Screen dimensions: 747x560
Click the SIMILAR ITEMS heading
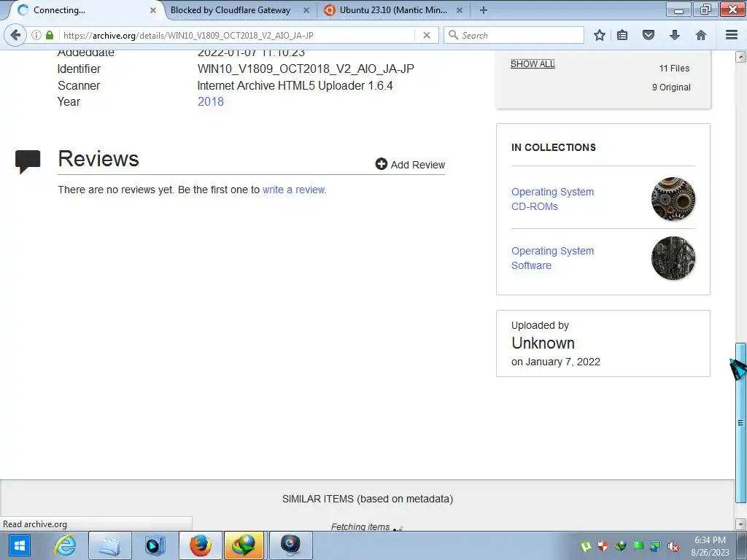tap(368, 499)
